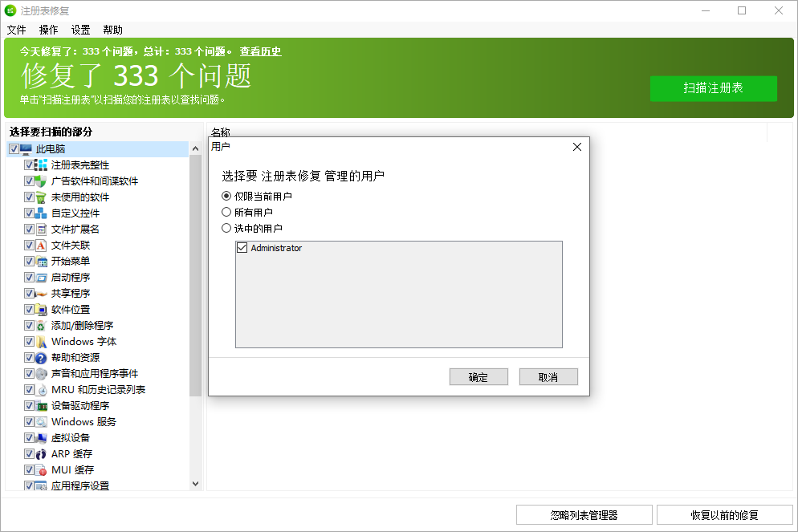Click the 此电脑 computer icon
The image size is (798, 532).
(26, 148)
